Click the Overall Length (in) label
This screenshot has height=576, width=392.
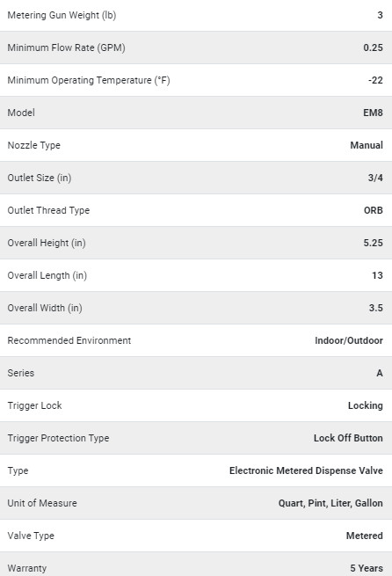point(47,275)
